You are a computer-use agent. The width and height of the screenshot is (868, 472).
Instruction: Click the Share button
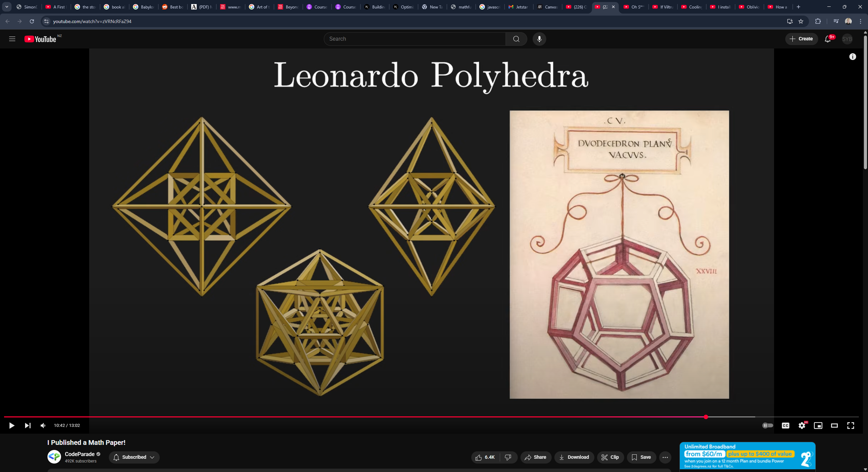tap(536, 457)
